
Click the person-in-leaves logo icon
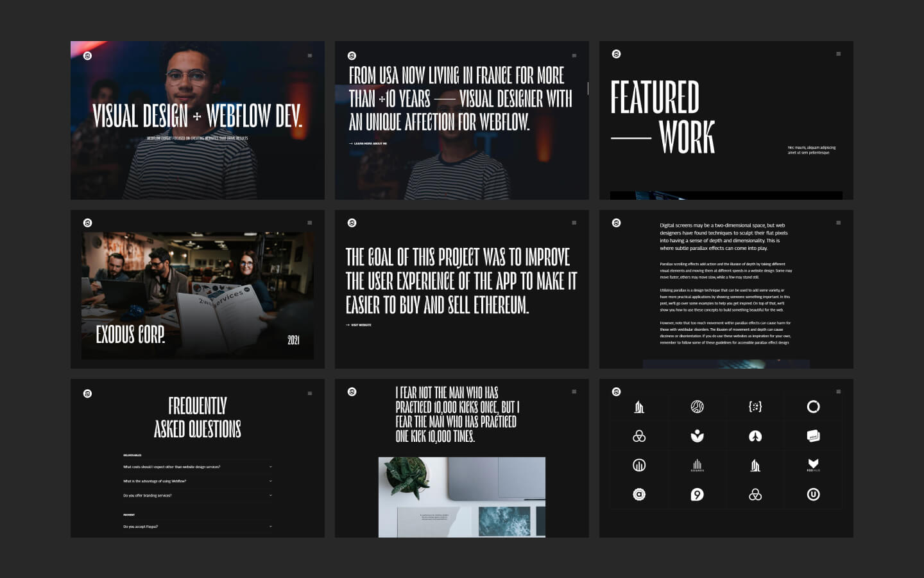coord(697,436)
